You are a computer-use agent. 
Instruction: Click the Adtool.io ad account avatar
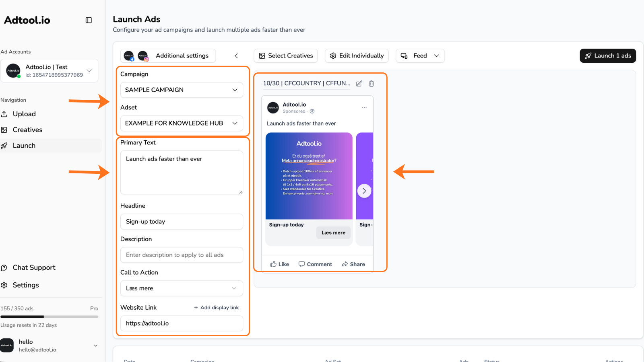[13, 70]
